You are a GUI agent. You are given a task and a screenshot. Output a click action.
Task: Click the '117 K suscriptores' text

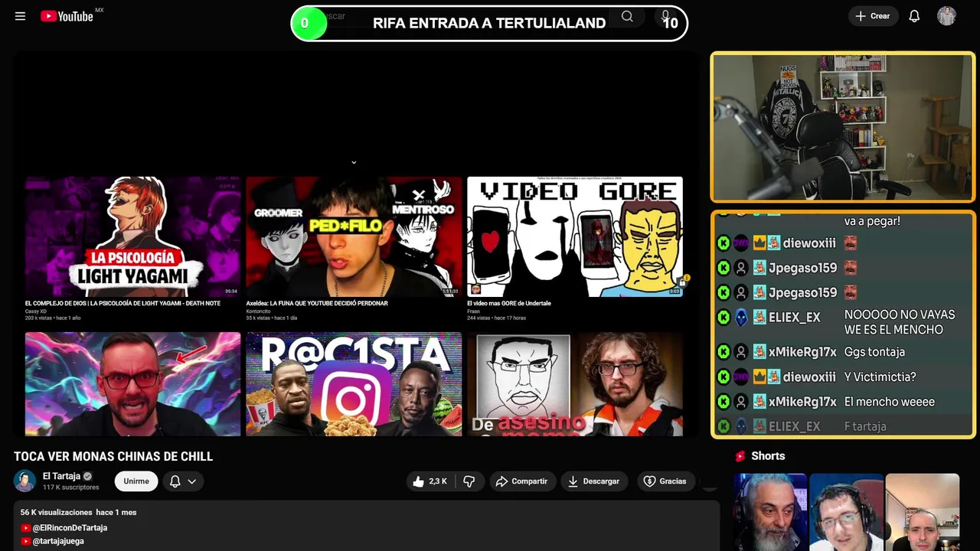[70, 487]
